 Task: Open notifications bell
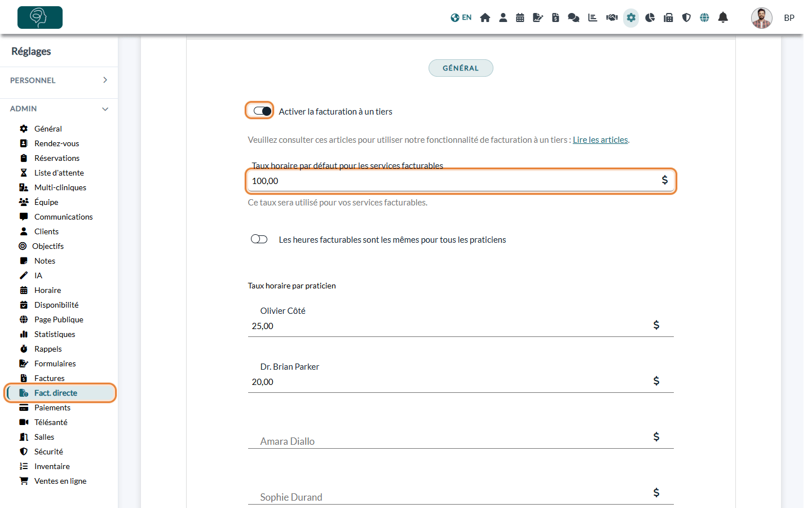tap(723, 17)
